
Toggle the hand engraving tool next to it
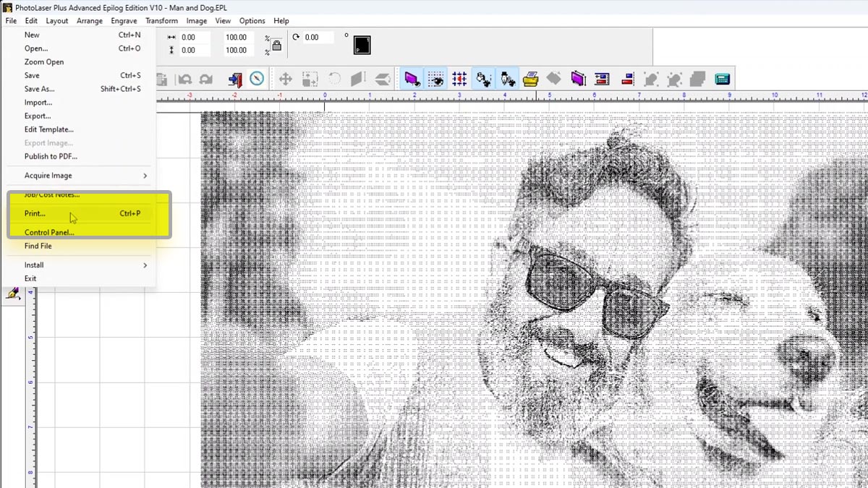click(507, 79)
